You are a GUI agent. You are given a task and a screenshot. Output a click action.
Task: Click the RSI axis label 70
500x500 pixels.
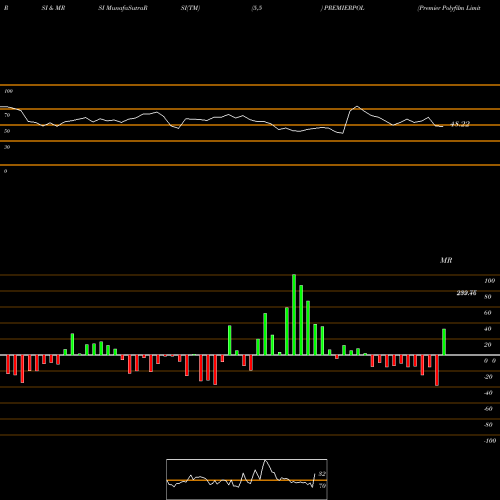pyautogui.click(x=7, y=115)
